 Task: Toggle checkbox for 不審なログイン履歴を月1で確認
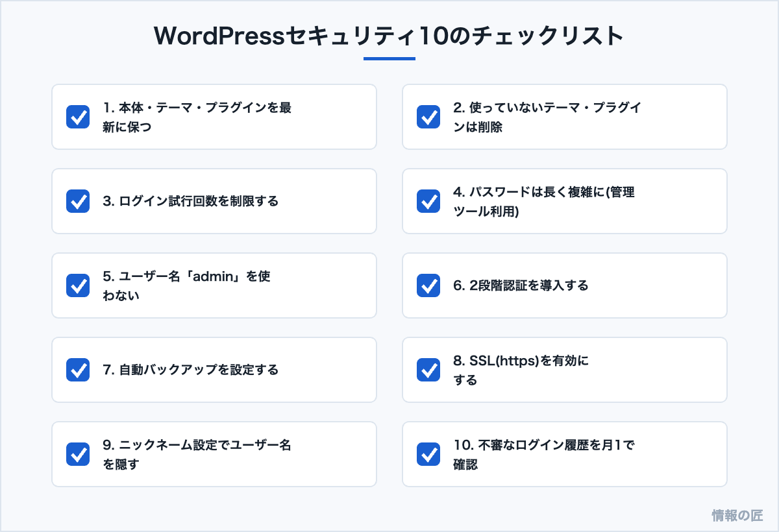[428, 454]
